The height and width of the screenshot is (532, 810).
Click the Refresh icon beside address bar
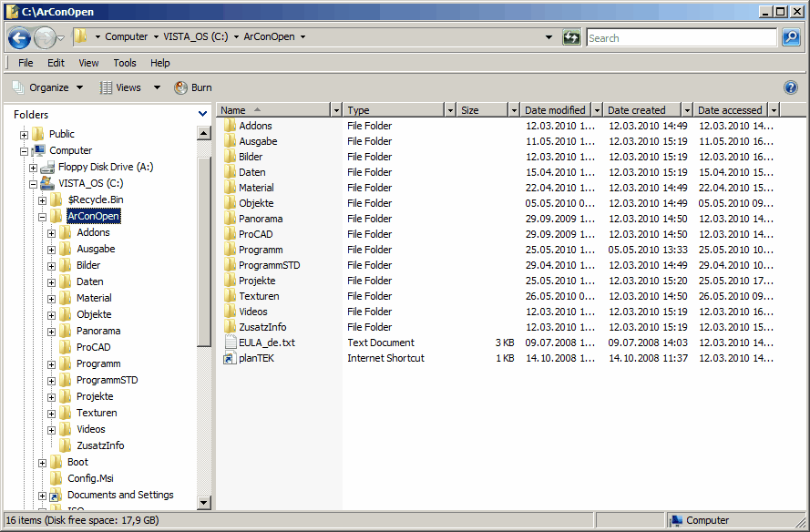[x=571, y=37]
